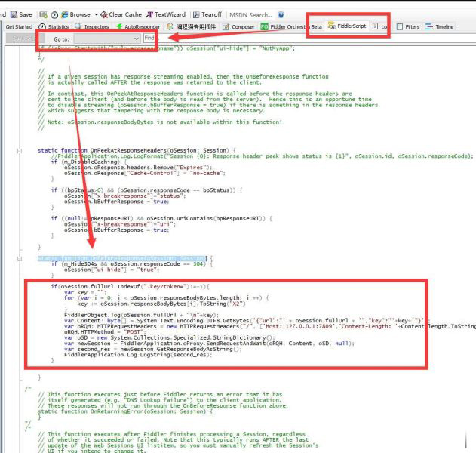
Task: Click the Cache-Control no-cache code line
Action: tap(145, 173)
